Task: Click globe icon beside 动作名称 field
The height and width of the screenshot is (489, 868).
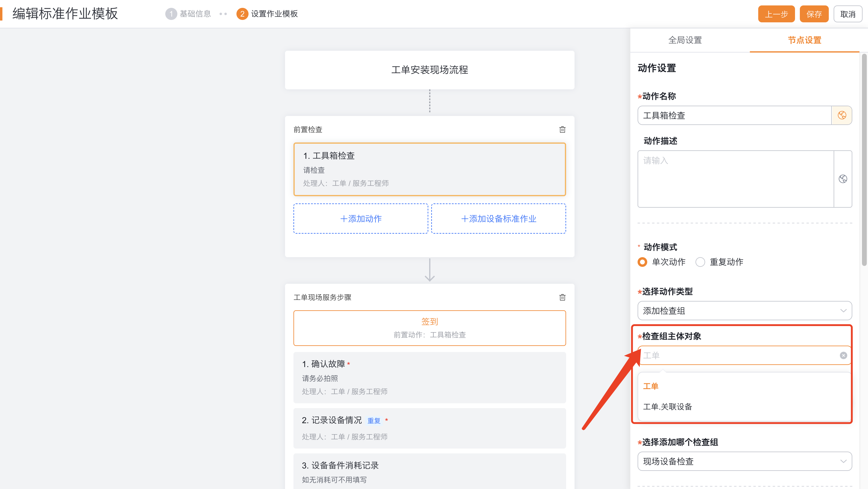Action: 842,115
